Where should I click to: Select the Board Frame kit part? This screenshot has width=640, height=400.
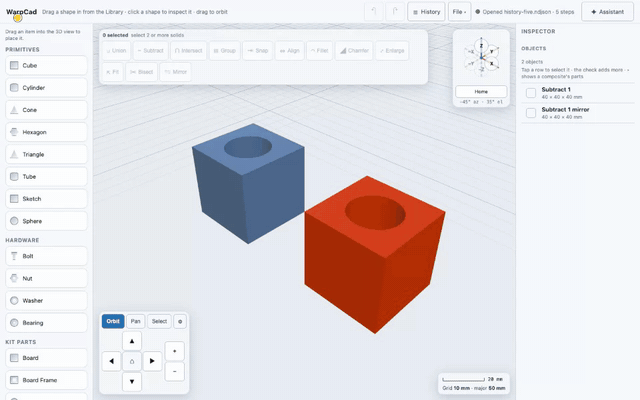click(46, 380)
